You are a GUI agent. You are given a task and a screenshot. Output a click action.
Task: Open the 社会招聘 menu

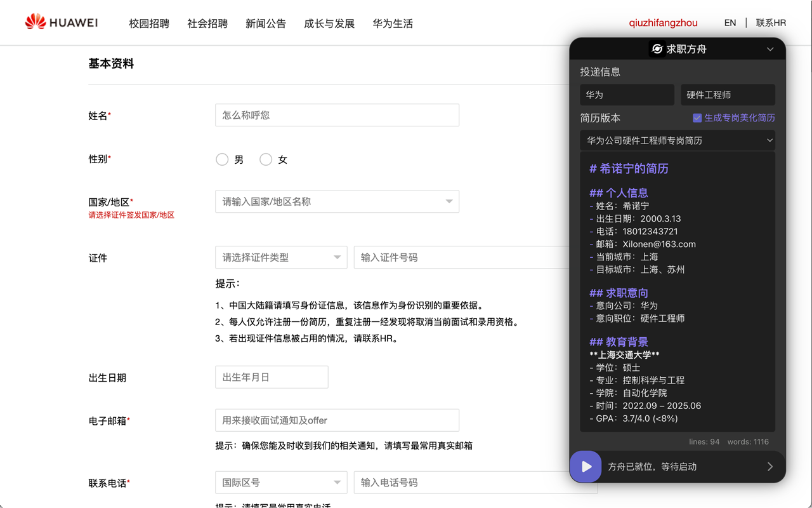click(x=207, y=23)
